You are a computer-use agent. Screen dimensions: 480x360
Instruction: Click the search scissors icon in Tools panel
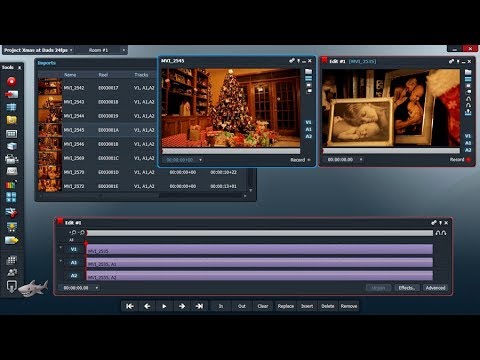[x=11, y=212]
